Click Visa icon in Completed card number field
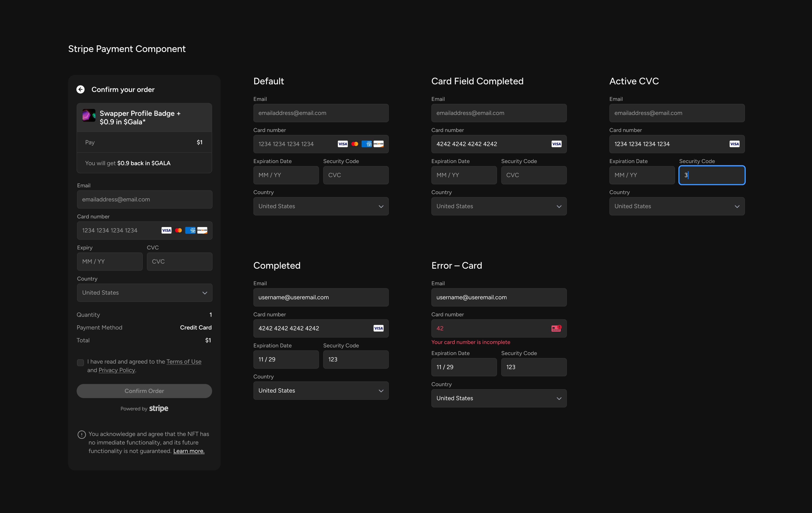Viewport: 812px width, 513px height. 378,328
